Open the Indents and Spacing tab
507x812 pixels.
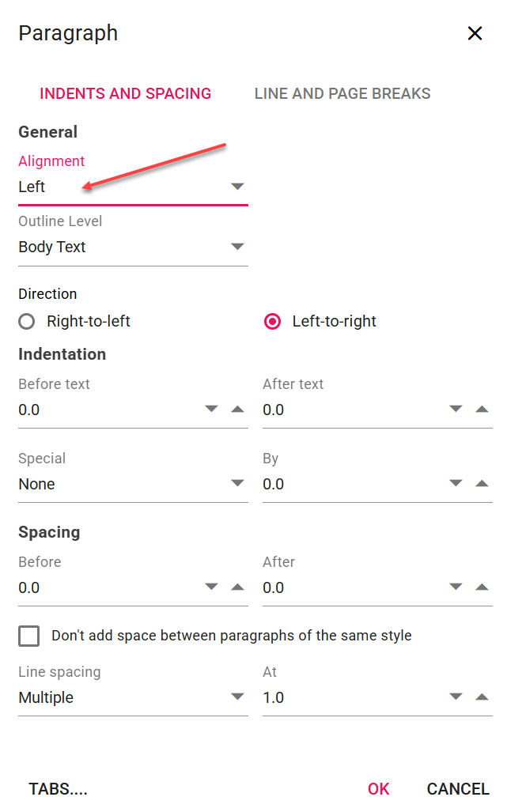pyautogui.click(x=126, y=94)
